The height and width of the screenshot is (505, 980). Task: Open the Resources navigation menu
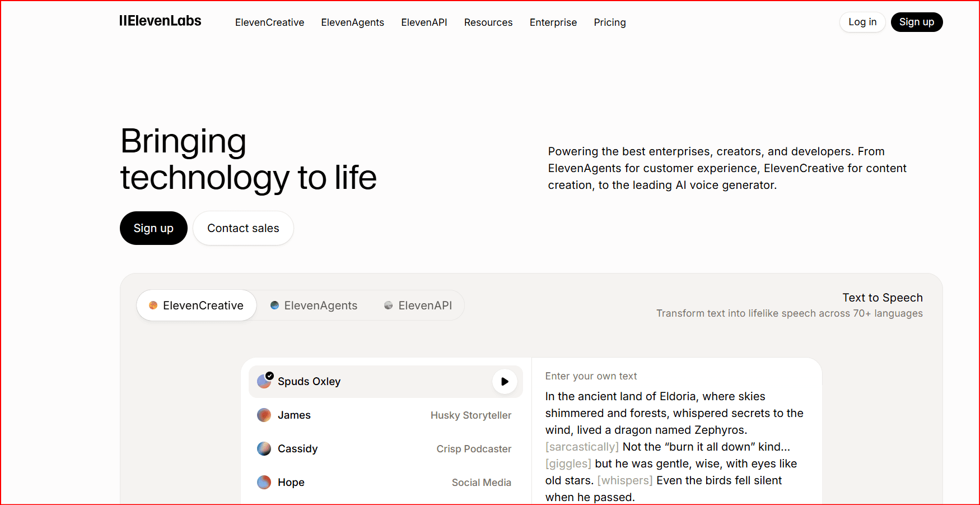[x=488, y=22]
